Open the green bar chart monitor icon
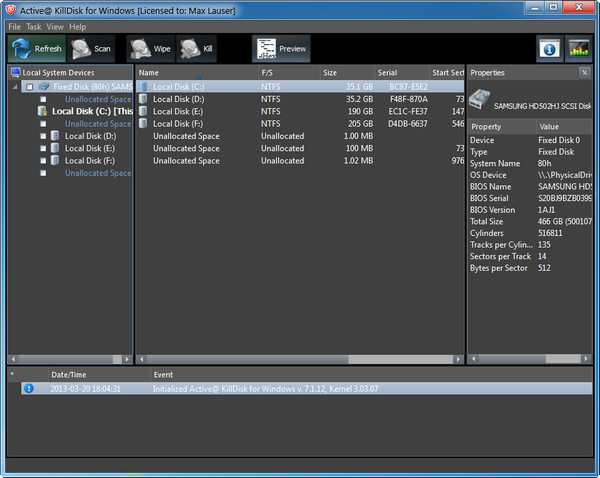The image size is (600, 478). [578, 49]
